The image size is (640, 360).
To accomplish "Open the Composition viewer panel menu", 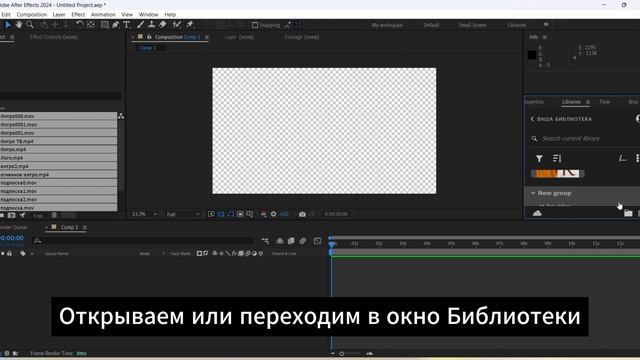I will tap(207, 37).
